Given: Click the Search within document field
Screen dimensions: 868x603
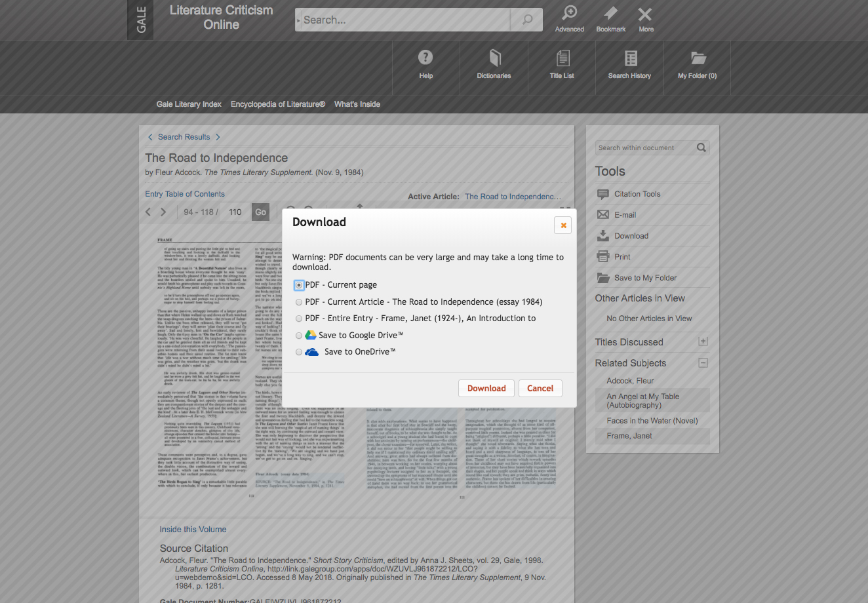Looking at the screenshot, I should tap(644, 147).
